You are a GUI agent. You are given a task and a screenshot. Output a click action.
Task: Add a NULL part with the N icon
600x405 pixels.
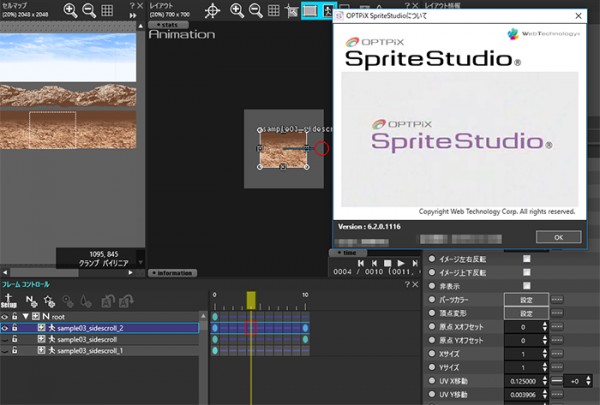[x=31, y=301]
